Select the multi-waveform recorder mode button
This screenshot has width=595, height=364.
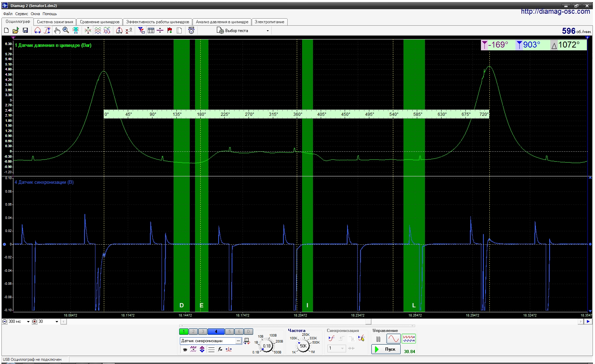(x=409, y=339)
